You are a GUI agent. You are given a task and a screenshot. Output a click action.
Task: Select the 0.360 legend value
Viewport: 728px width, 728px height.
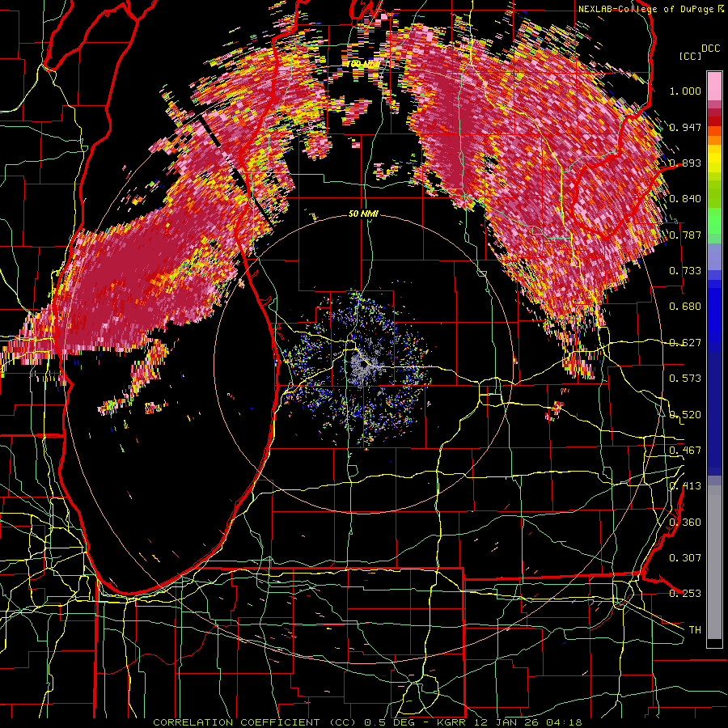click(x=685, y=523)
